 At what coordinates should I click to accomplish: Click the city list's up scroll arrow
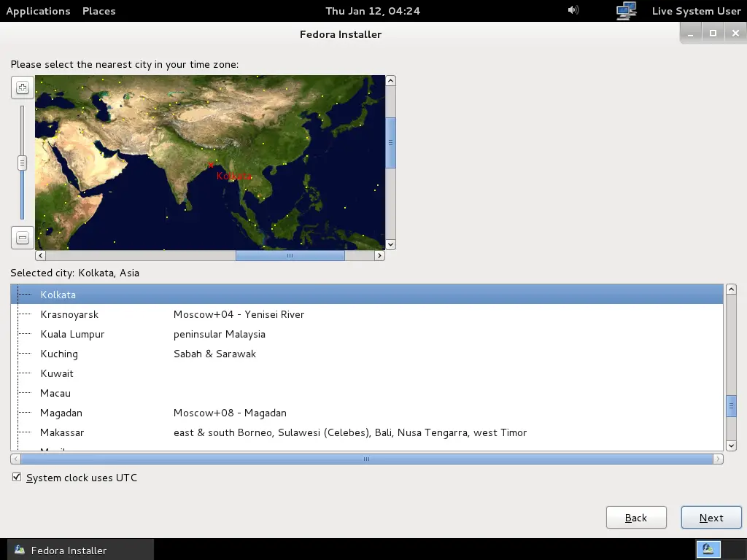coord(731,289)
